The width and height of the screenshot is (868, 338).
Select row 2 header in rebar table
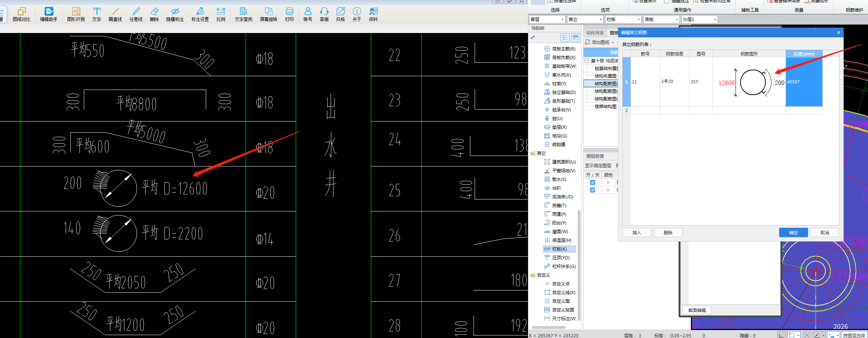coord(626,110)
